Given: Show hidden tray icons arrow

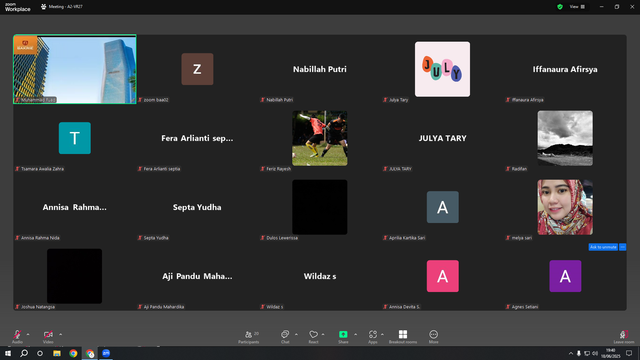Looking at the screenshot, I should [x=571, y=353].
